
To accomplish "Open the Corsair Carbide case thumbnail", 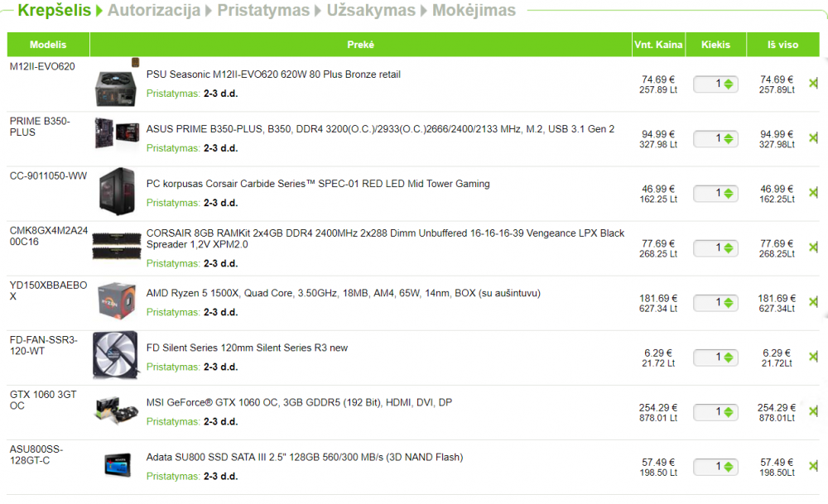I will point(117,191).
